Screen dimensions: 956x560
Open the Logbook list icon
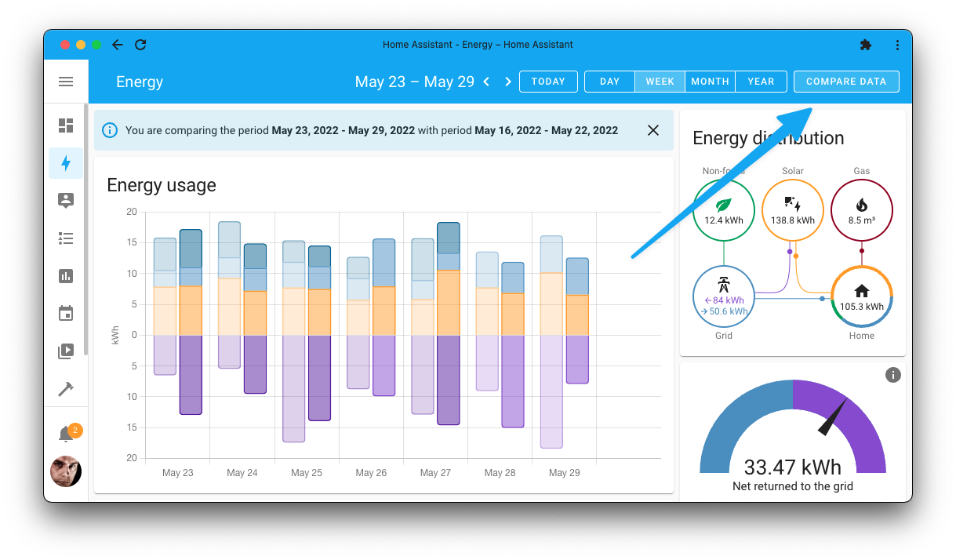(x=66, y=238)
